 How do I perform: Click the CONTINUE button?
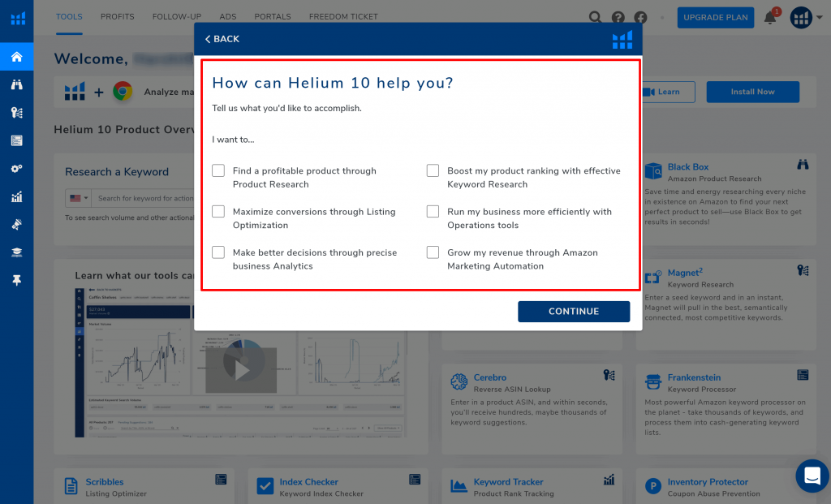[x=574, y=312]
